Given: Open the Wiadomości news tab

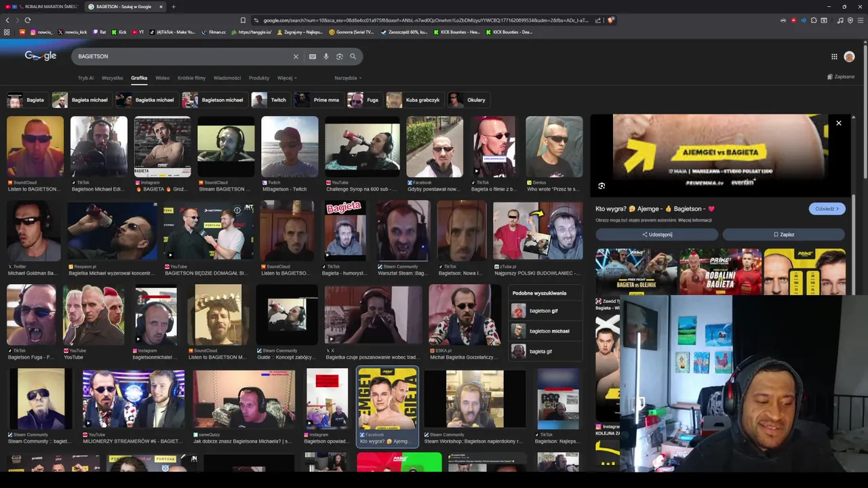Looking at the screenshot, I should click(227, 78).
